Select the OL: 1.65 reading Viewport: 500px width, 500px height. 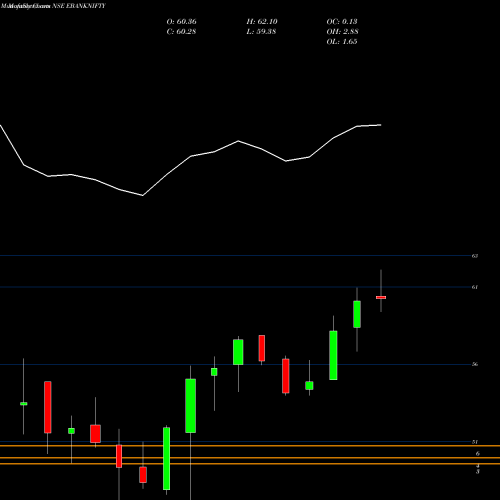coord(342,41)
